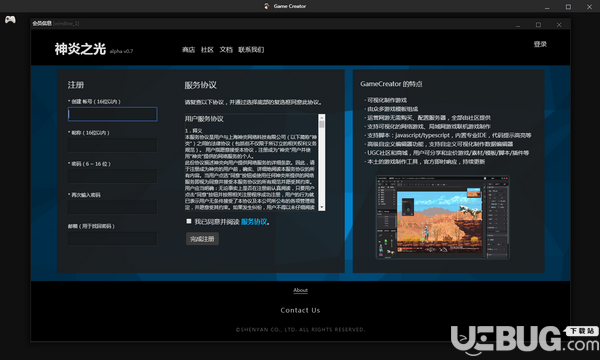Focus the 邮箱 input field
The width and height of the screenshot is (600, 360).
point(112,238)
